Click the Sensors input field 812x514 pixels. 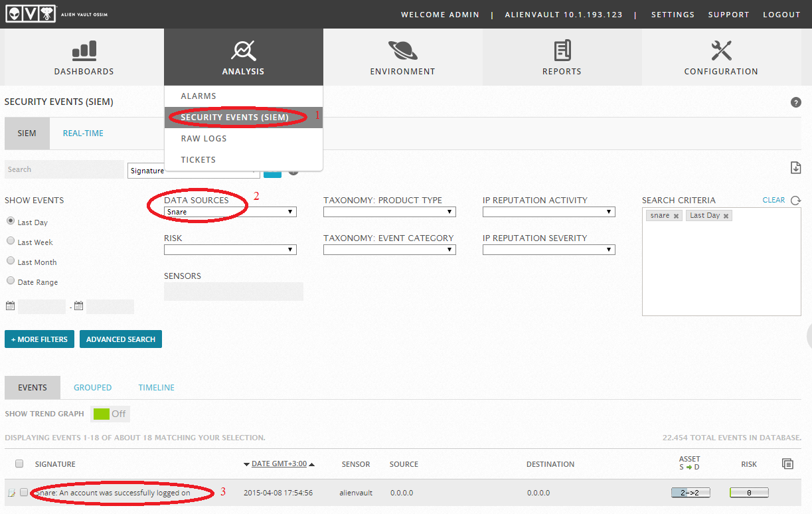(234, 292)
